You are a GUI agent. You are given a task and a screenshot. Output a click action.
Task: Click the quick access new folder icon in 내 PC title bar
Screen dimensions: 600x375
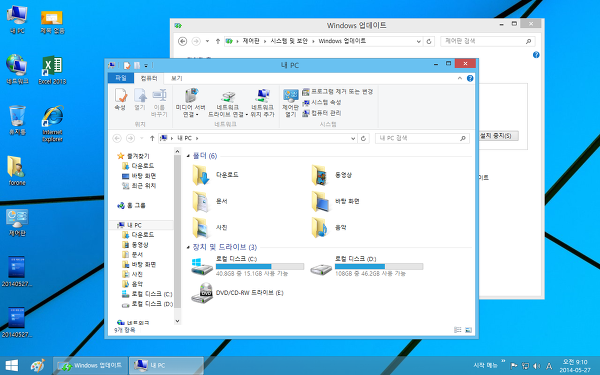pyautogui.click(x=137, y=65)
